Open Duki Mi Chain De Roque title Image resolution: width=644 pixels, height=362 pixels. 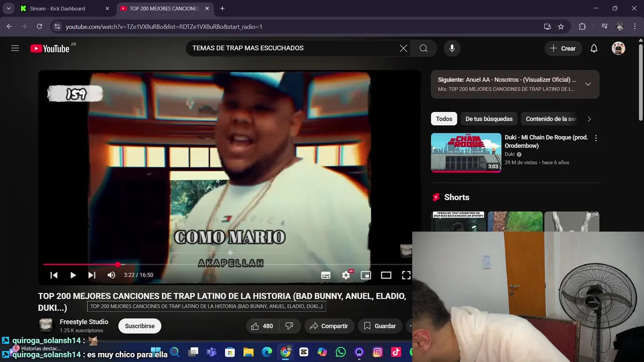tap(546, 141)
